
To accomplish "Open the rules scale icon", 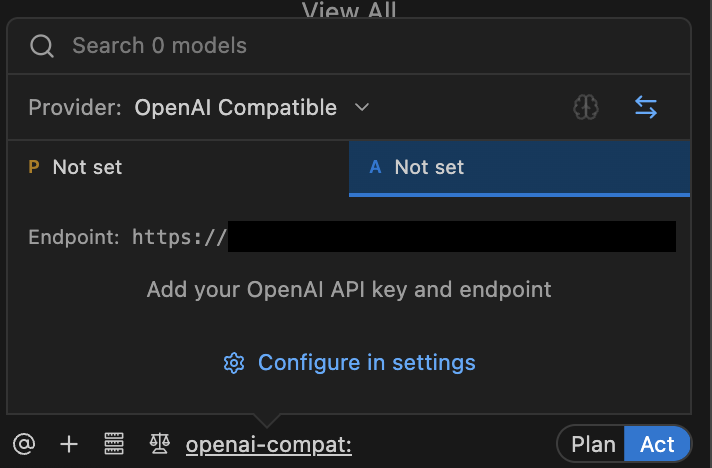I will tap(159, 444).
